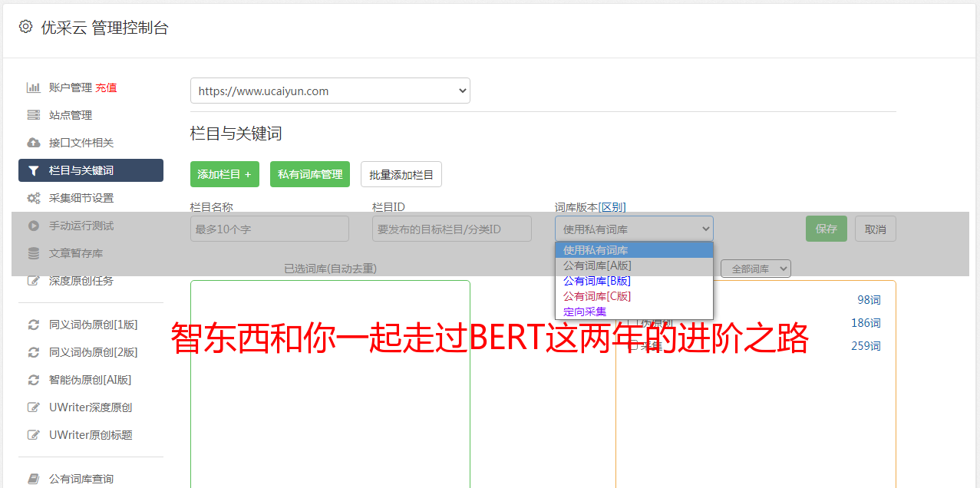Open 采集细节设置 settings
Viewport: 980px width, 488px height.
pyautogui.click(x=81, y=198)
